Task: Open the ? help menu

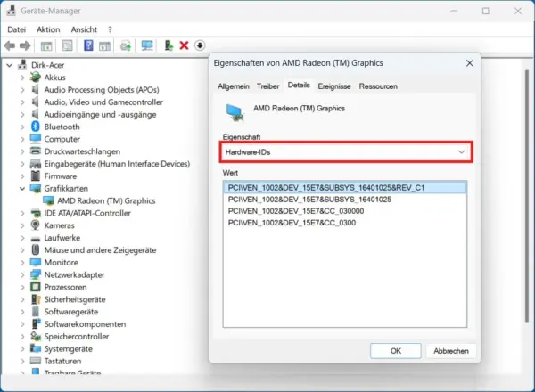Action: (x=110, y=29)
